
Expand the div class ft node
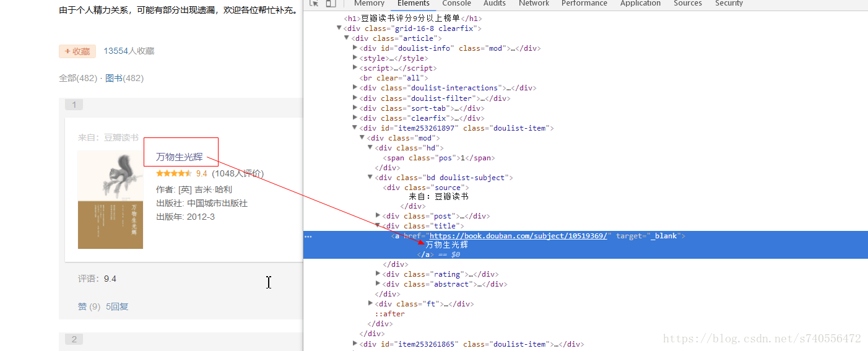point(370,303)
